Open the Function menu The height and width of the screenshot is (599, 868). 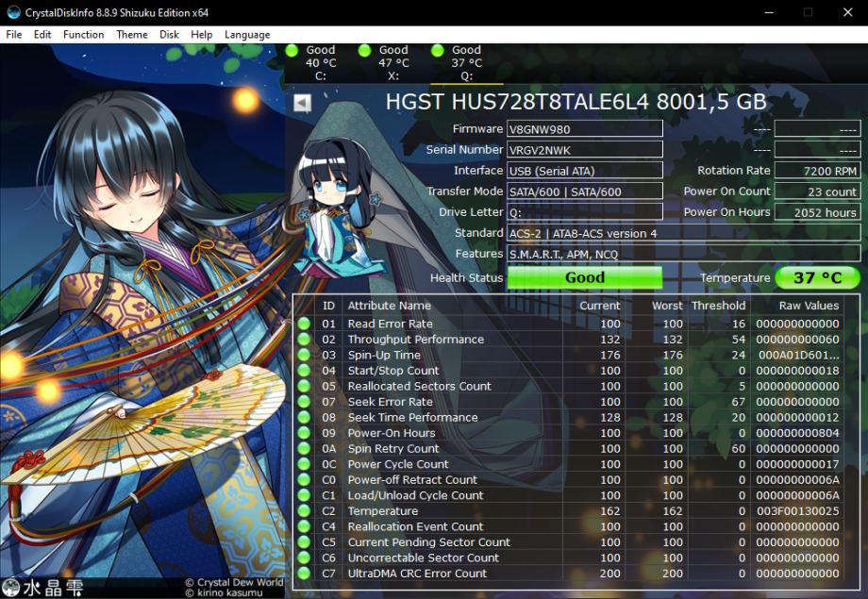[x=84, y=34]
